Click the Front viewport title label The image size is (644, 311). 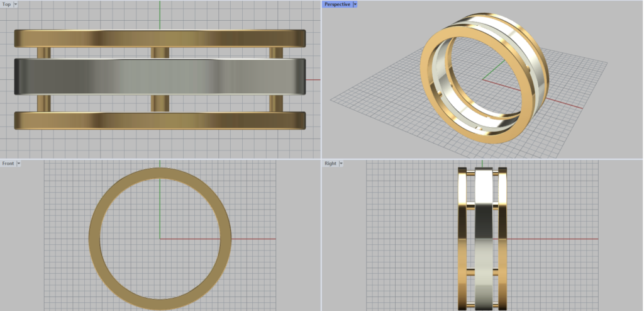click(x=8, y=163)
